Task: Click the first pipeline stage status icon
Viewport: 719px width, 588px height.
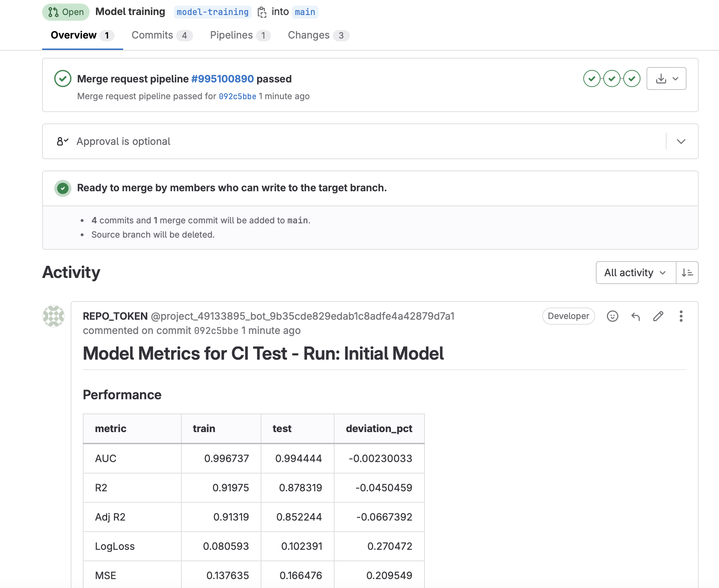Action: (x=592, y=78)
